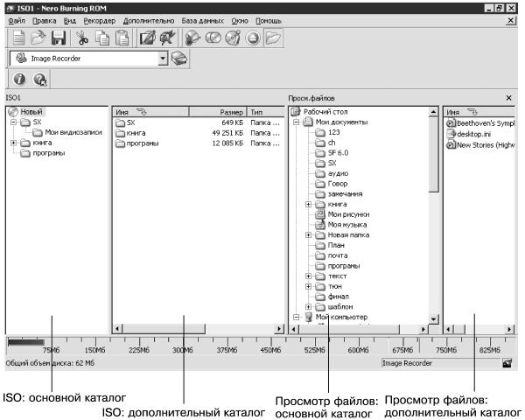
Task: Expand the Новая папка folder node
Action: tap(308, 234)
